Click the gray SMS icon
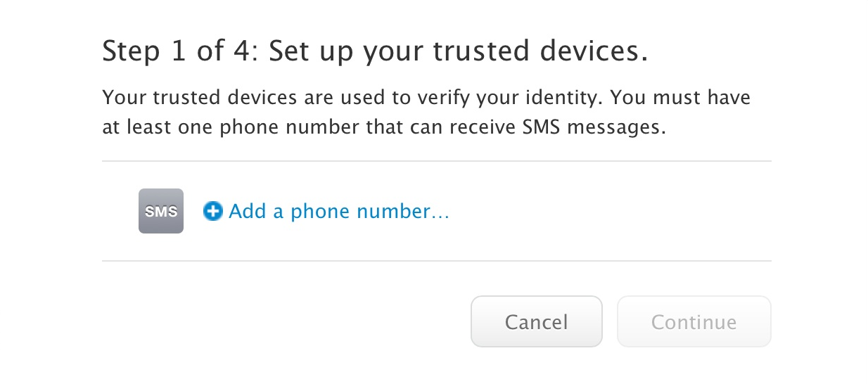868x384 pixels. tap(161, 211)
